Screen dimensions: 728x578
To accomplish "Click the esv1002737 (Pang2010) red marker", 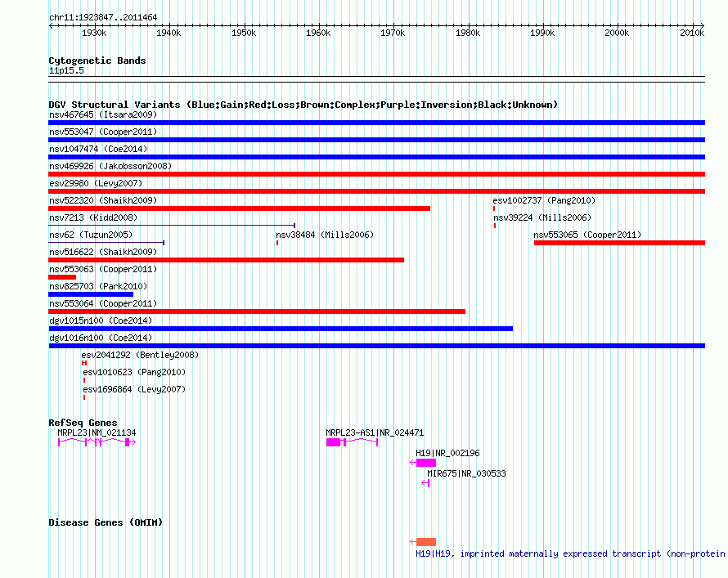I will tap(494, 208).
